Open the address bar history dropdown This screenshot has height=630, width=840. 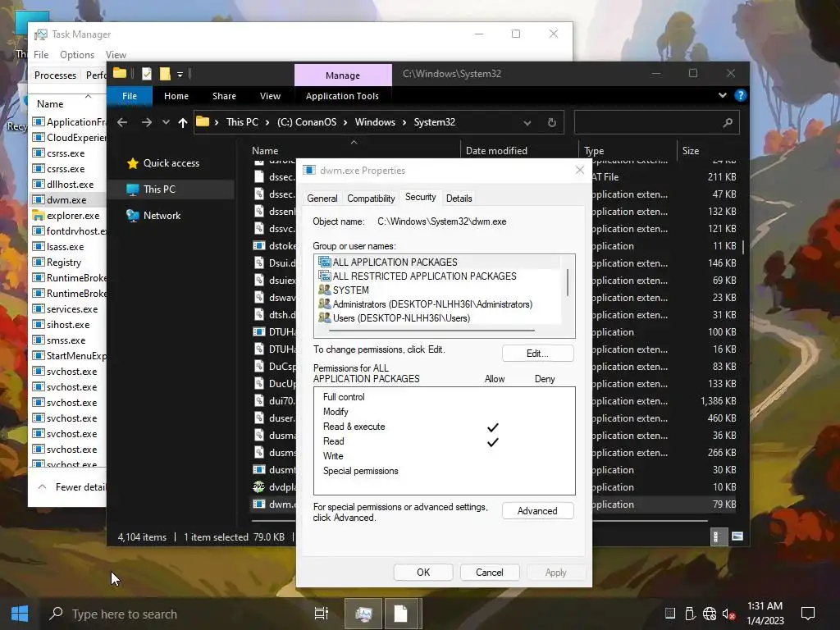coord(527,123)
